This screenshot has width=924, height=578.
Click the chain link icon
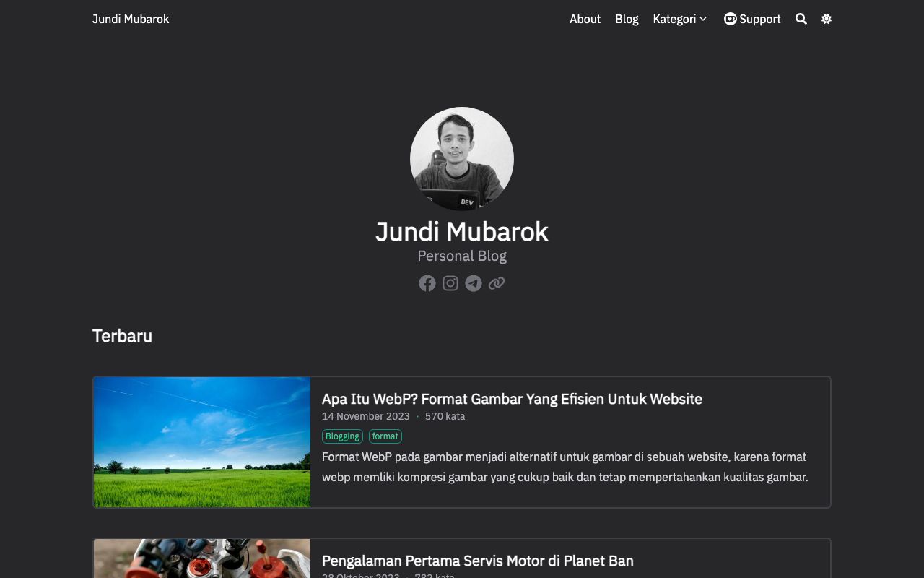[x=497, y=283]
